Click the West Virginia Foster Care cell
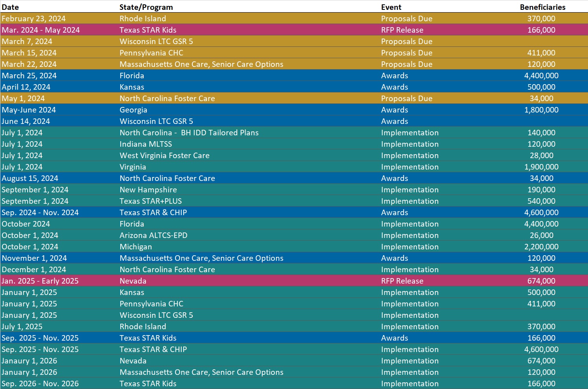This screenshot has width=588, height=389. pos(164,155)
